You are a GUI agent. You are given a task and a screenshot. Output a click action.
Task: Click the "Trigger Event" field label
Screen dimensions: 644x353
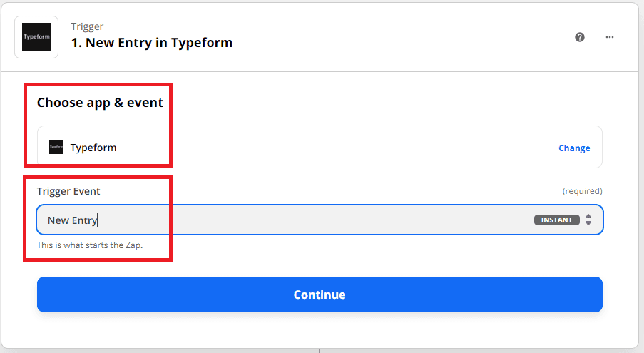(x=68, y=191)
